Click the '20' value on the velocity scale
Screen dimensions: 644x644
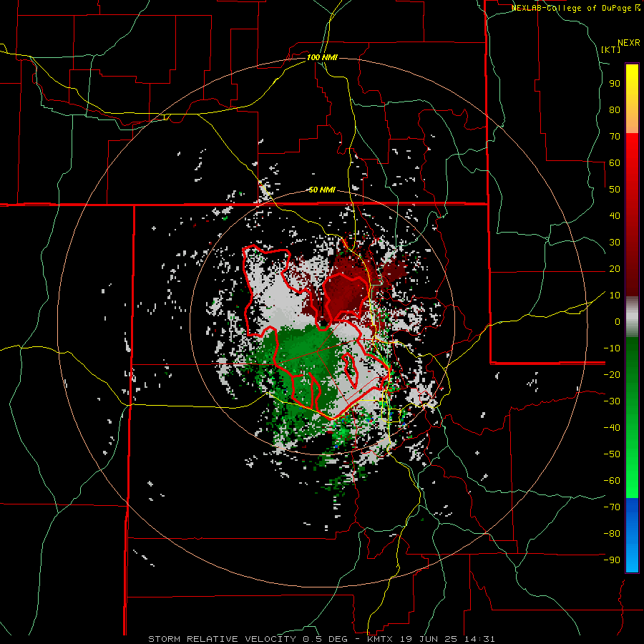(x=615, y=268)
